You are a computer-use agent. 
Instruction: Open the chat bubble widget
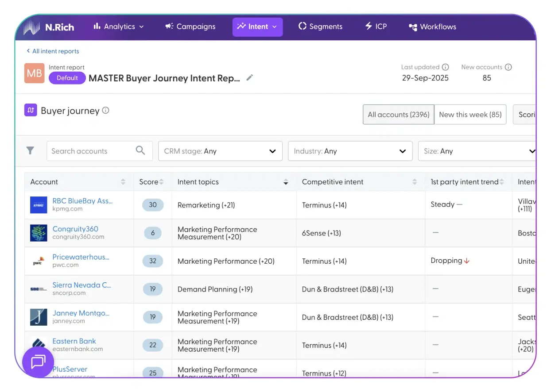click(x=38, y=362)
